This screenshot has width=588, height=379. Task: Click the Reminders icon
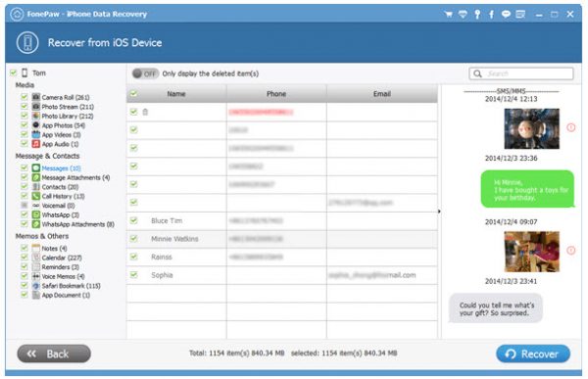click(x=36, y=267)
